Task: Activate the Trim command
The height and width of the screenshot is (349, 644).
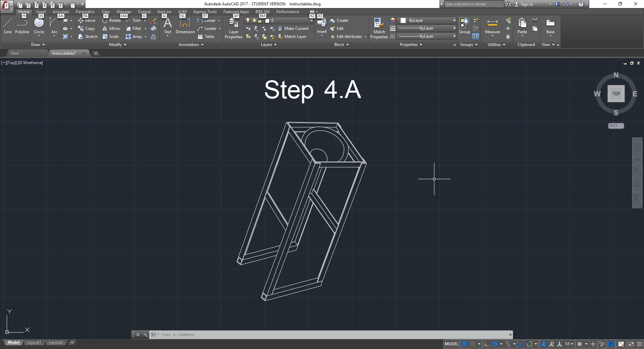Action: pos(133,20)
